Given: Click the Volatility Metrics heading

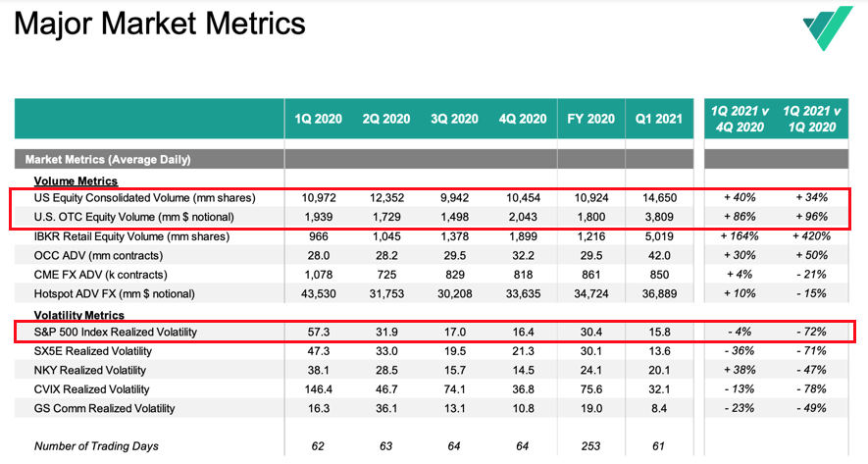Looking at the screenshot, I should [79, 315].
